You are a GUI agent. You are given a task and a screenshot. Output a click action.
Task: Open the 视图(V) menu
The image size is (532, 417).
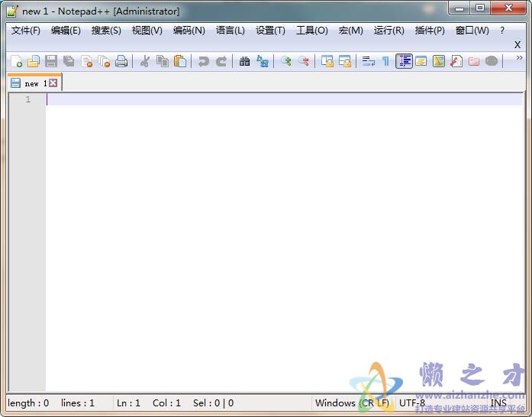click(147, 31)
